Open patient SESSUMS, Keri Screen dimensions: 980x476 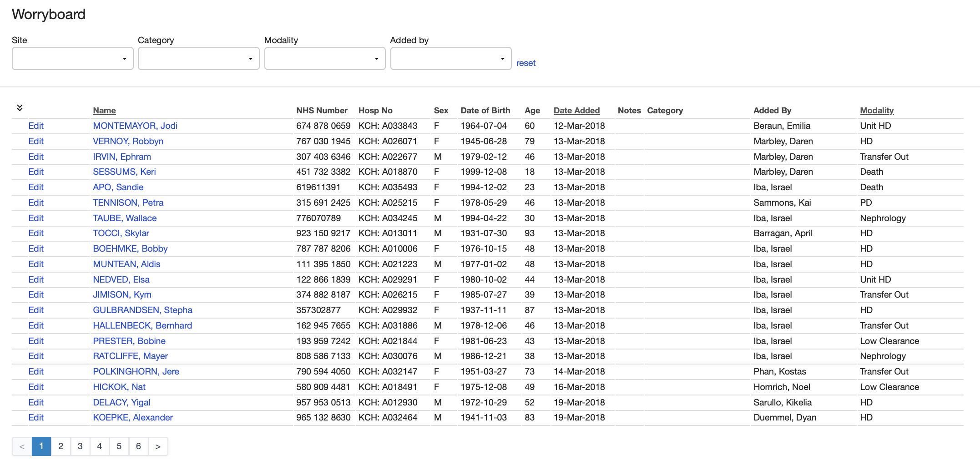[124, 172]
